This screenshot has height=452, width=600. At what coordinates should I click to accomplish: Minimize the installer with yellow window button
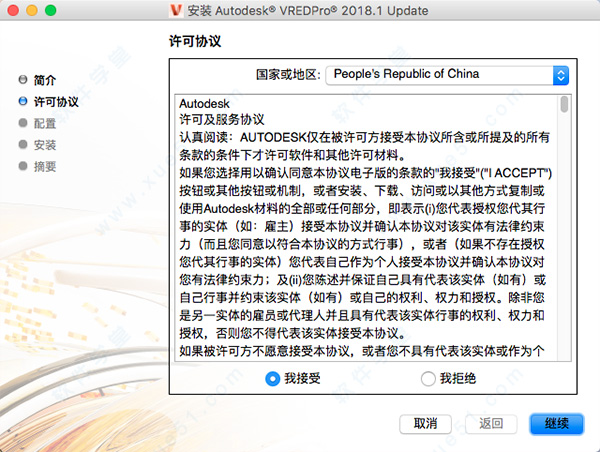[32, 10]
